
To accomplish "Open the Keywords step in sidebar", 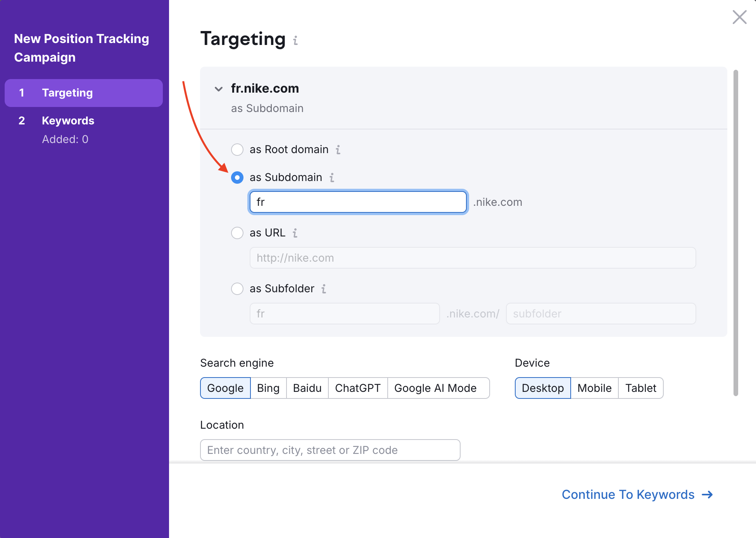I will click(68, 121).
